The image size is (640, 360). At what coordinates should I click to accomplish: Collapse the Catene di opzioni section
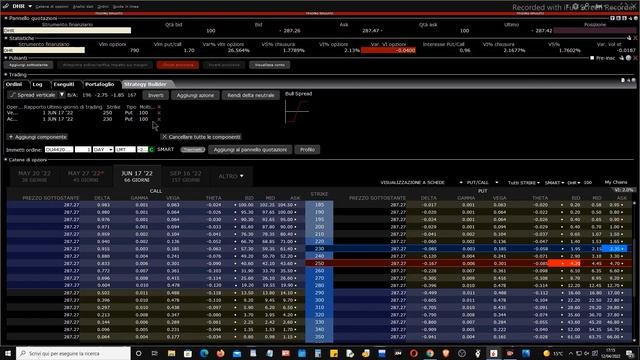click(6, 160)
